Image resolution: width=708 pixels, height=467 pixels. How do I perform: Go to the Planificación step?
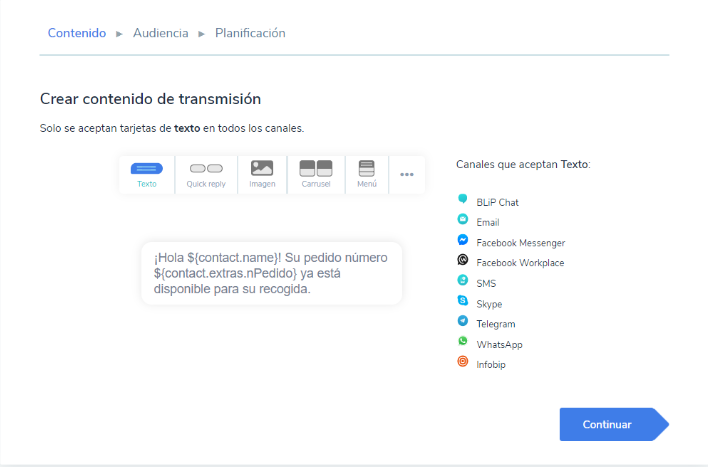pyautogui.click(x=250, y=33)
